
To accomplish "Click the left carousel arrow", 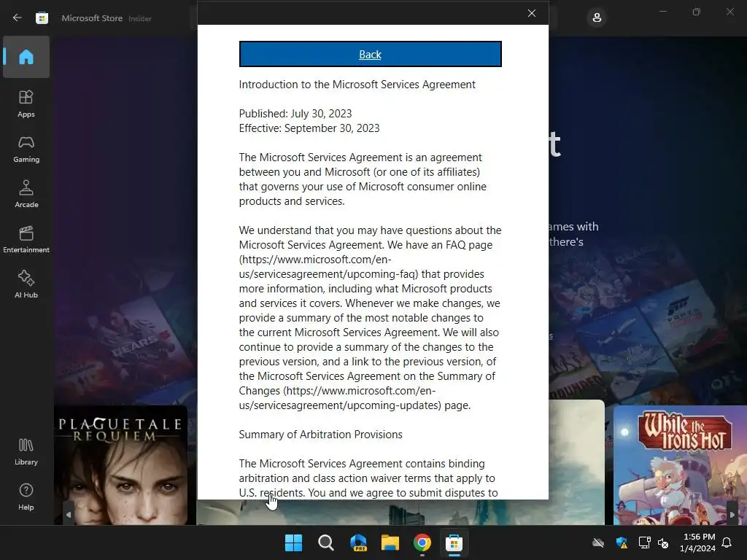I will click(x=68, y=514).
